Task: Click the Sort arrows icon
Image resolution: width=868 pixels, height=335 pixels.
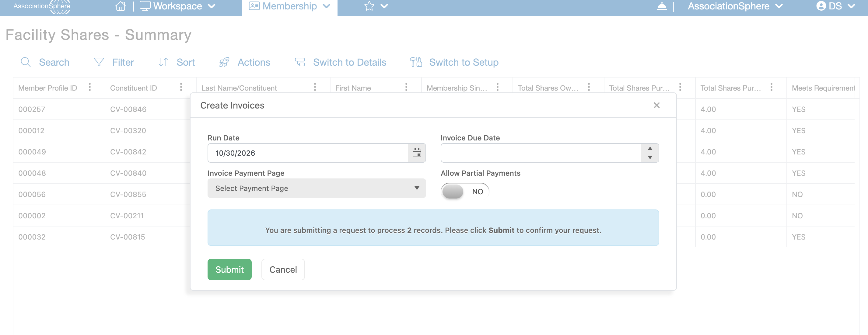Action: point(163,62)
